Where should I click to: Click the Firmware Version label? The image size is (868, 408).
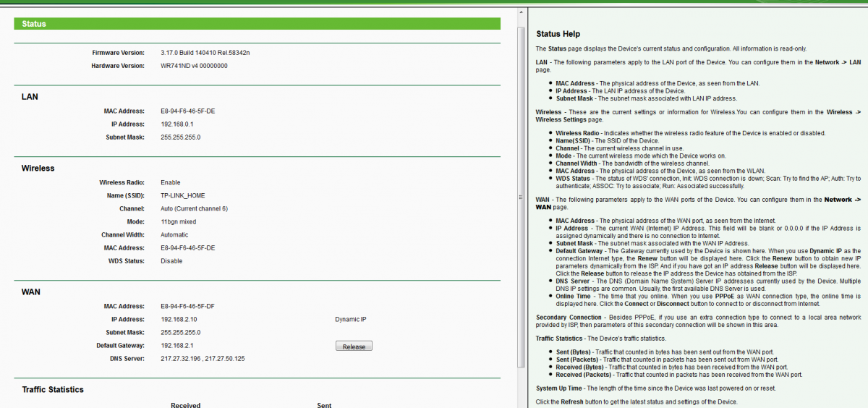pos(118,53)
